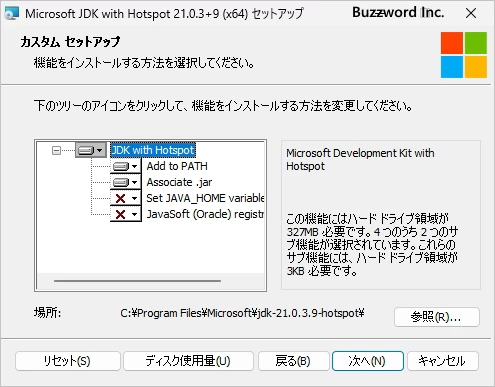Select the Add to PATH feature label

point(177,166)
